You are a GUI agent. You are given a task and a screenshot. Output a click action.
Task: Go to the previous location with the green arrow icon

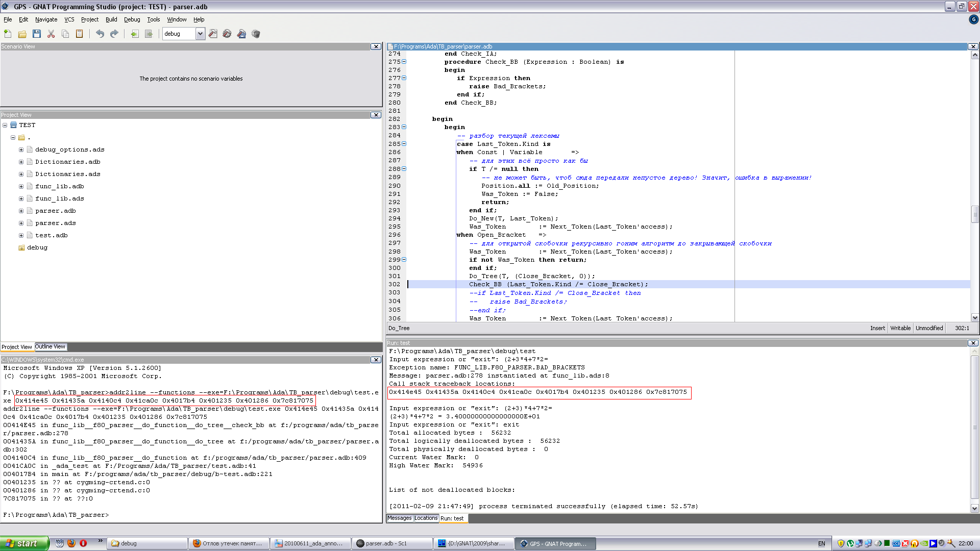pyautogui.click(x=134, y=34)
